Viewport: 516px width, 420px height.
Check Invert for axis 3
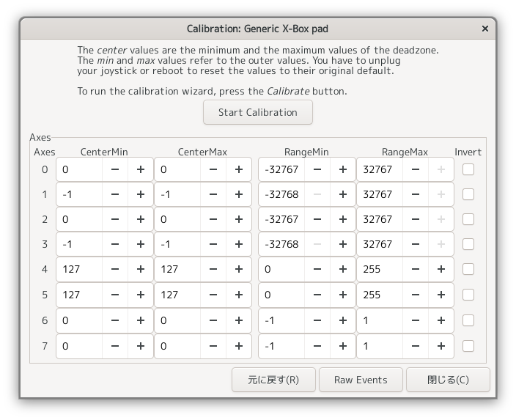[x=468, y=244]
